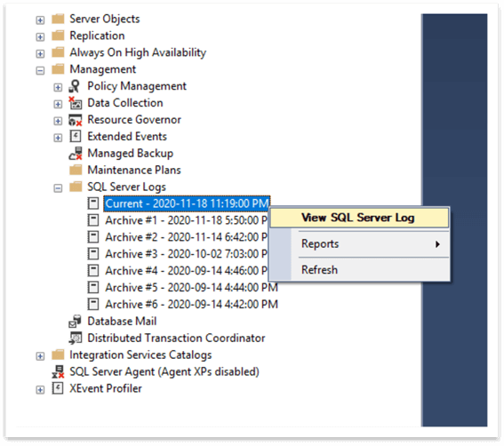Select the Extended Events label
The image size is (504, 446).
tap(127, 136)
